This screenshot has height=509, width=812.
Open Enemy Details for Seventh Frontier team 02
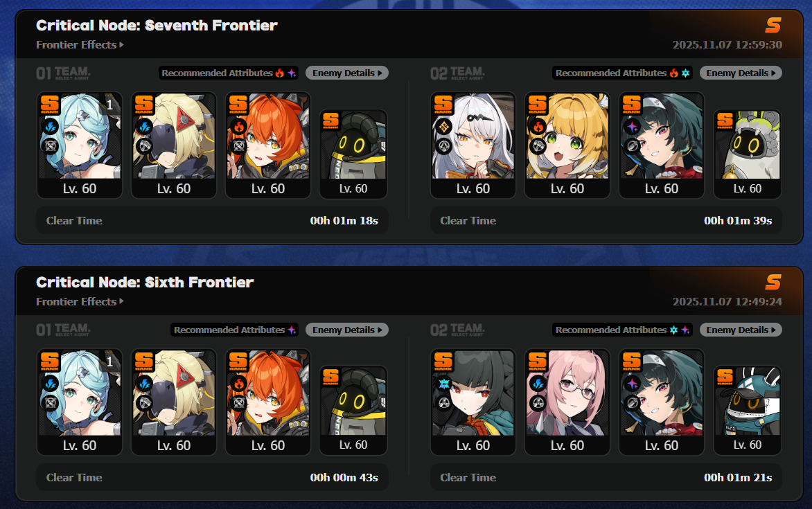coord(741,73)
